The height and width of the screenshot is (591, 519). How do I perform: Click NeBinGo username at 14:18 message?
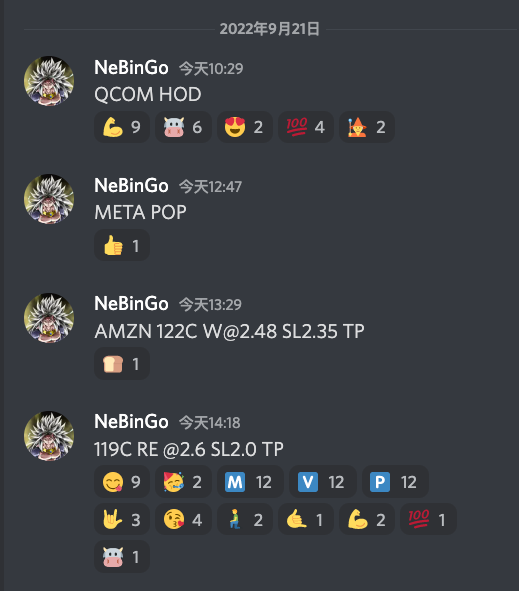tap(131, 421)
